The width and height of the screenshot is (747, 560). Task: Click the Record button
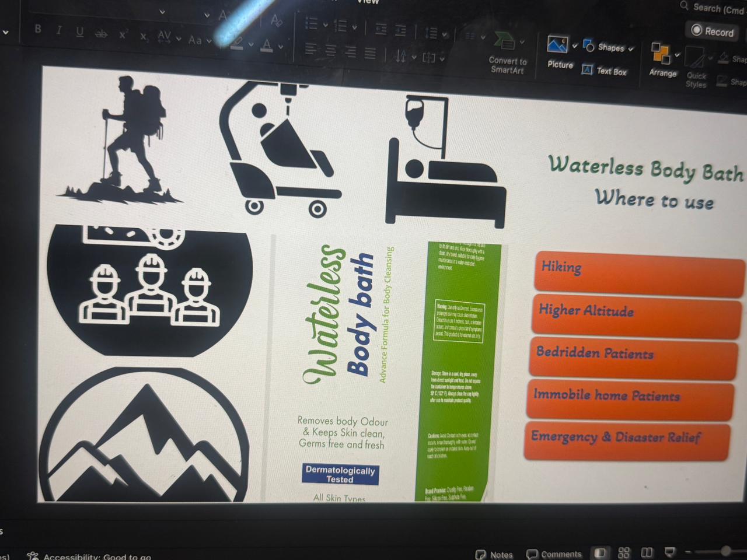712,32
